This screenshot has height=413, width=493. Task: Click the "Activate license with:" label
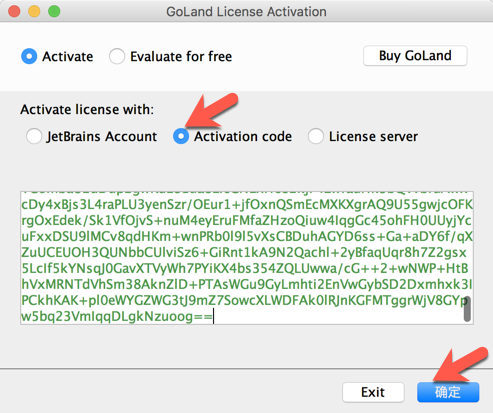pos(87,109)
